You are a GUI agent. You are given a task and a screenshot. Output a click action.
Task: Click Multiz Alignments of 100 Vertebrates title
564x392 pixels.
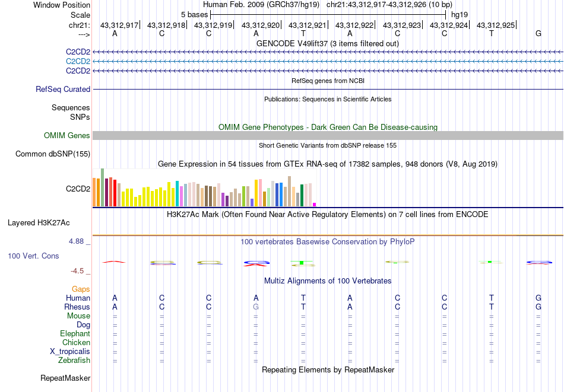tap(328, 281)
